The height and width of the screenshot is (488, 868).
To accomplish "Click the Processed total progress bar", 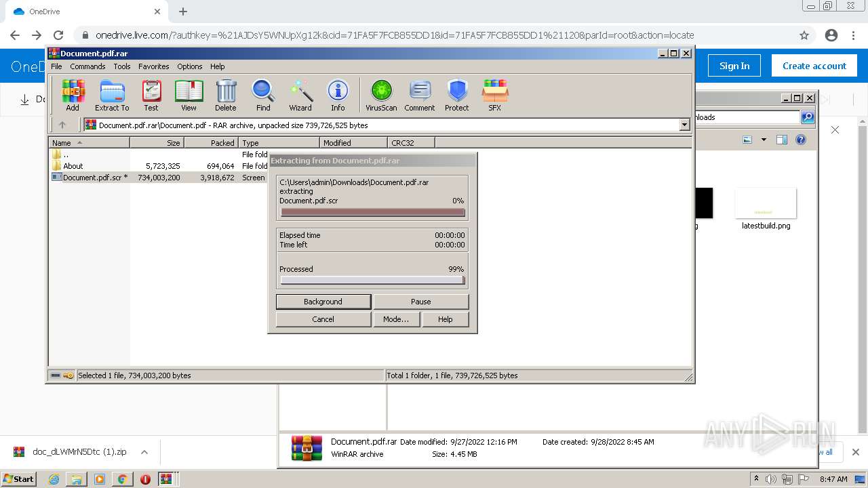I will click(x=372, y=280).
